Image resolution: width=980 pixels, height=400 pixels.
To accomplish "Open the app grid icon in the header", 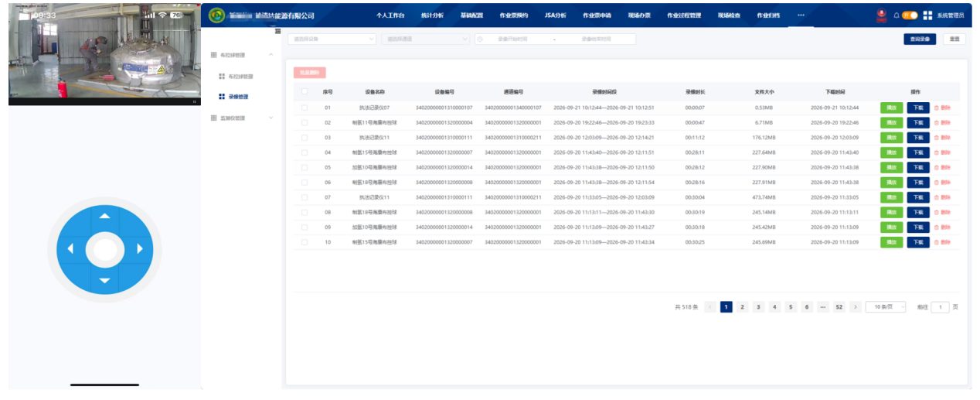I will (x=927, y=15).
